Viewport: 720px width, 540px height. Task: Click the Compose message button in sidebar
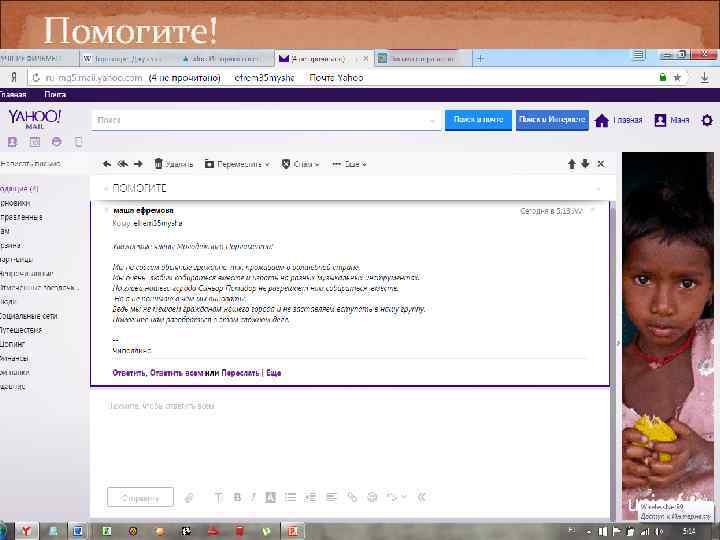[x=30, y=163]
